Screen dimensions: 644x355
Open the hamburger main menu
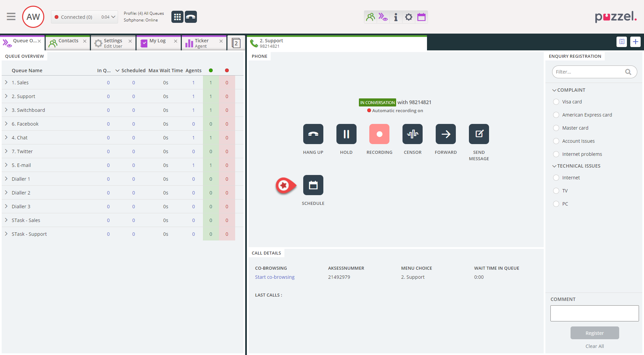coord(11,17)
